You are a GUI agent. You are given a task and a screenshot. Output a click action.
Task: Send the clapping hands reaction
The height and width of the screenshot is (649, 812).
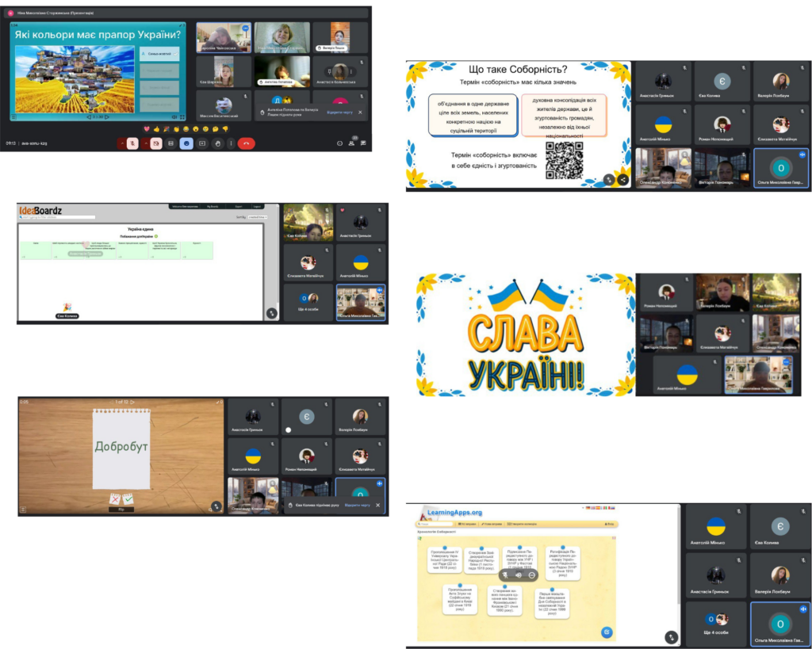(176, 129)
